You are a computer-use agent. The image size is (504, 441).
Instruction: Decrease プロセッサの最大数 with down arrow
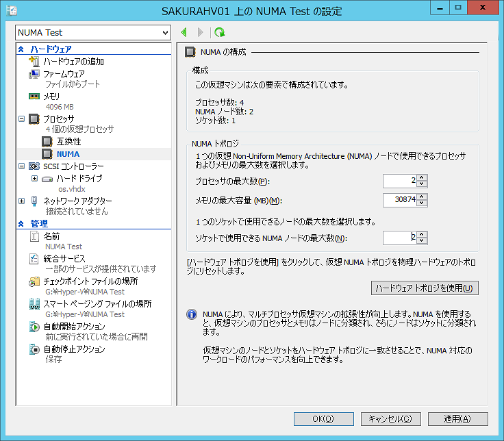[422, 184]
